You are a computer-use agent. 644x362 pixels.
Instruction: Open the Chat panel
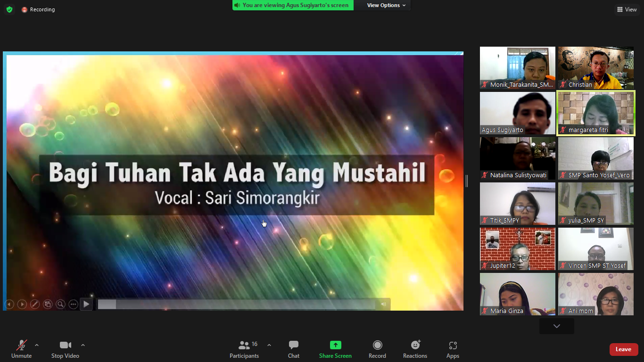(294, 349)
